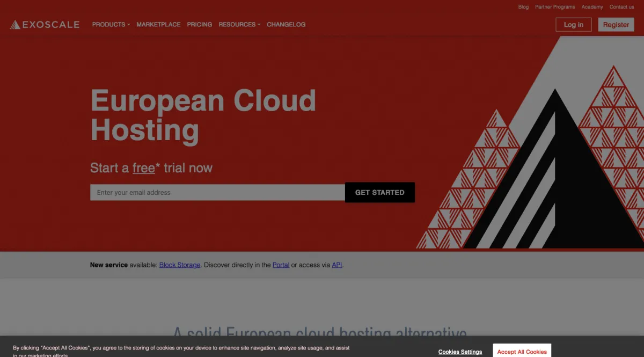Focus the email address input field
The image size is (644, 357).
(217, 193)
